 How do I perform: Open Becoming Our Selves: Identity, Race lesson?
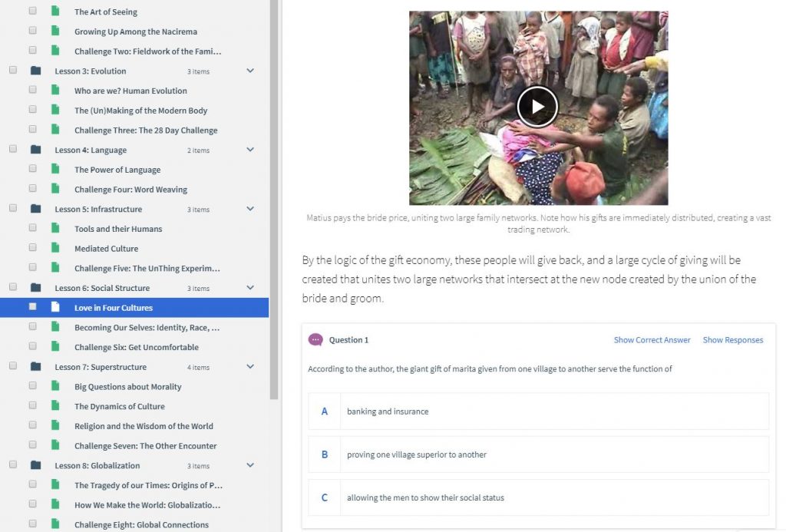tap(147, 328)
